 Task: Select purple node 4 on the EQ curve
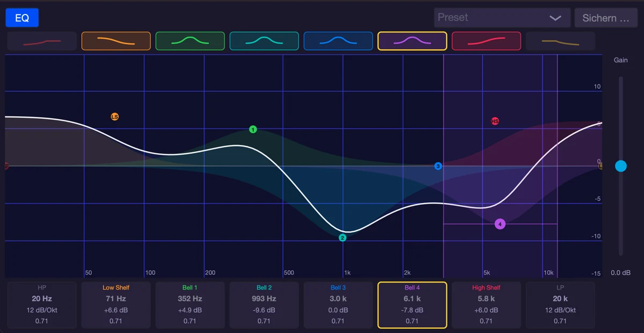[x=500, y=224]
